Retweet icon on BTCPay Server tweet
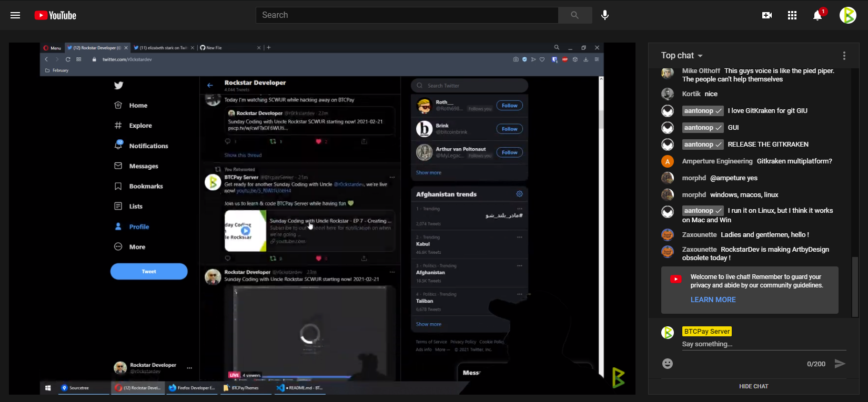This screenshot has width=868, height=402. pyautogui.click(x=273, y=259)
